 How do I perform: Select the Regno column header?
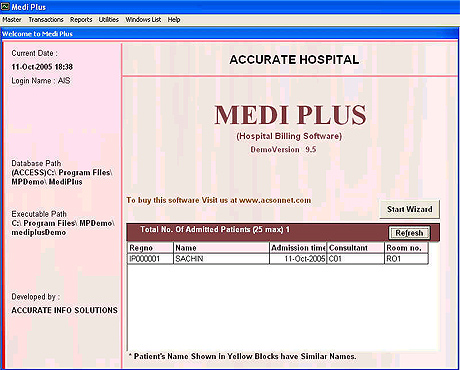(x=150, y=248)
